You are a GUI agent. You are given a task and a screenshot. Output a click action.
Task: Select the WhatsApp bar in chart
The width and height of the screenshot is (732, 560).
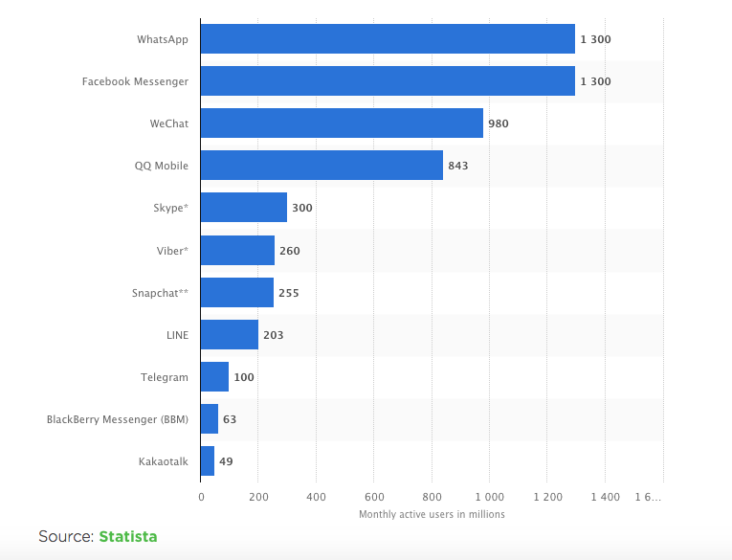(388, 38)
